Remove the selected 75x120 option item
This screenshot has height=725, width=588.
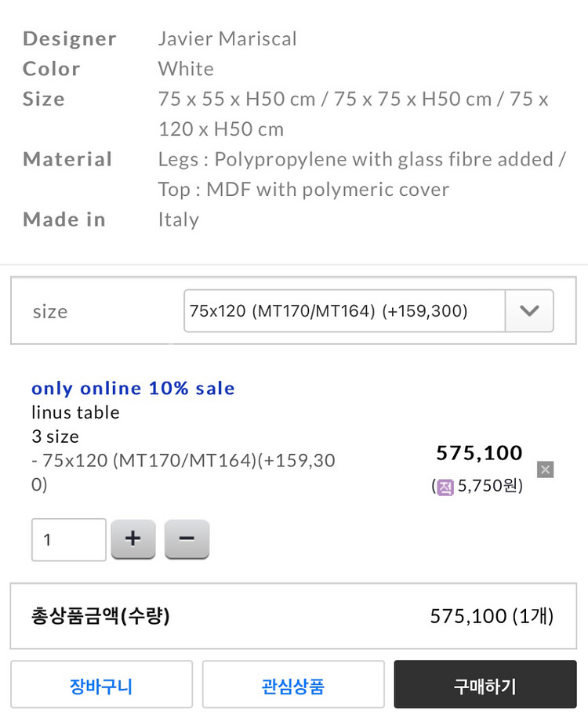(545, 469)
